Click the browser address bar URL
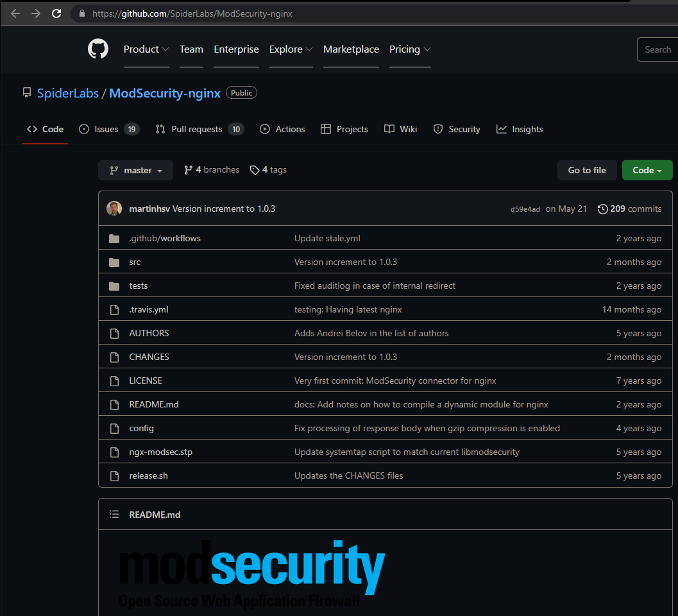The image size is (678, 616). (x=192, y=13)
